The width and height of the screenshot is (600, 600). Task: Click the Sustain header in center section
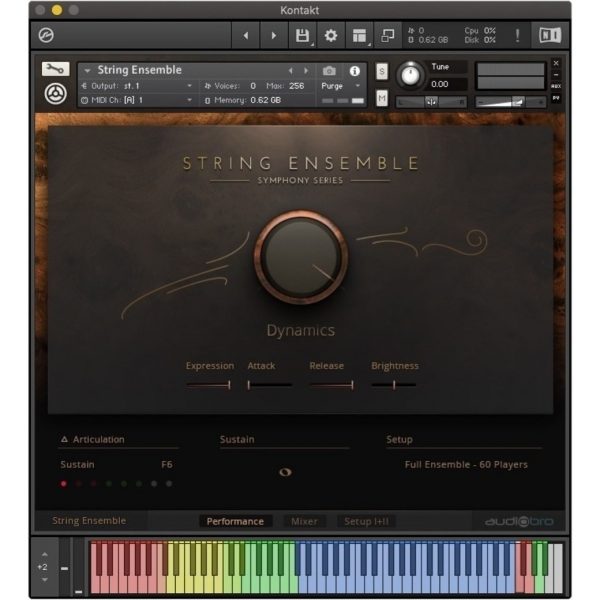[x=237, y=439]
